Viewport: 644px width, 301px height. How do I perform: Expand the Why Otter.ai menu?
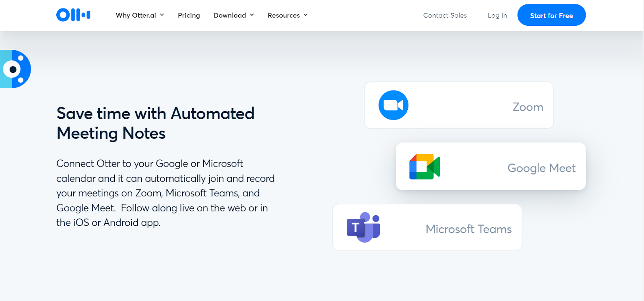click(x=140, y=15)
